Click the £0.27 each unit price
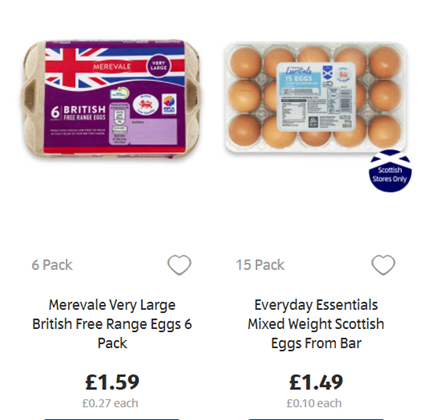 110,403
